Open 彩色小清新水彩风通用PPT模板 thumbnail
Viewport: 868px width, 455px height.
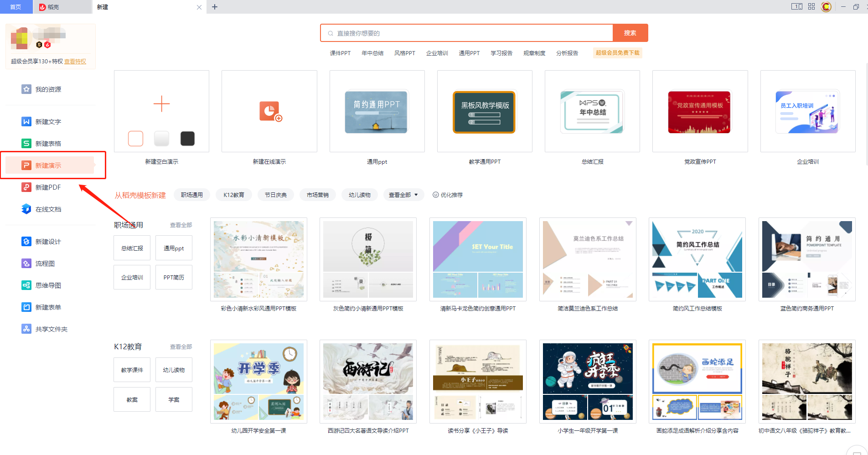point(258,259)
